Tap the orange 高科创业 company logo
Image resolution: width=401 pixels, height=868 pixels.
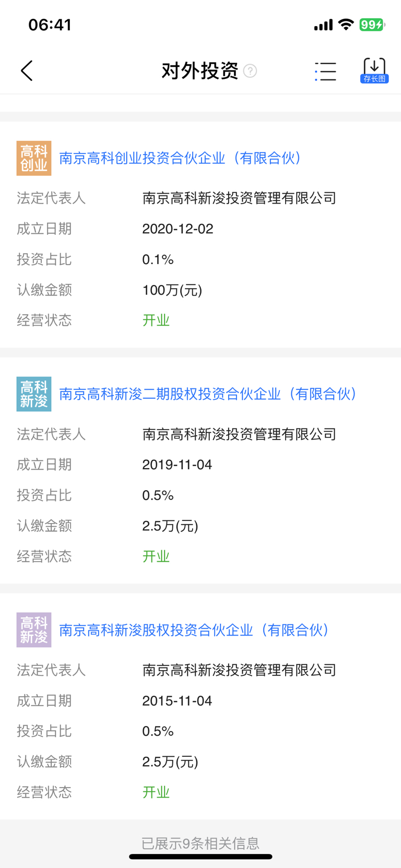pos(34,158)
